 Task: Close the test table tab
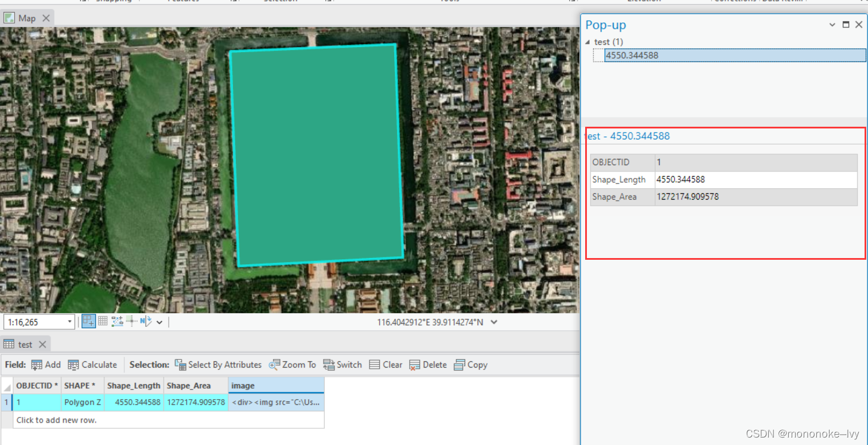tap(42, 345)
